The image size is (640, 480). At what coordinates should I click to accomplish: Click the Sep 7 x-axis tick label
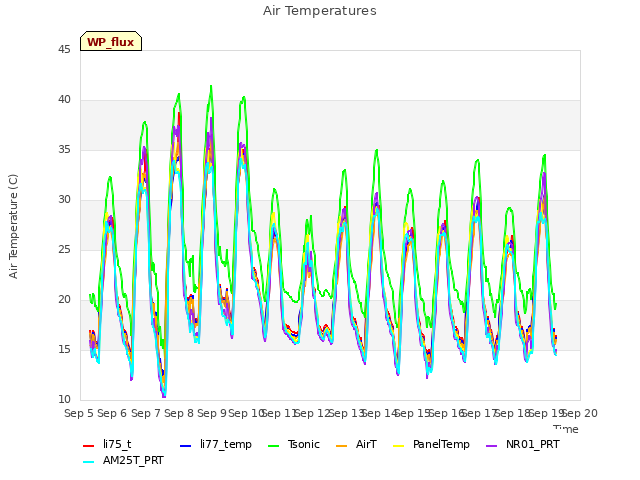pos(146,413)
